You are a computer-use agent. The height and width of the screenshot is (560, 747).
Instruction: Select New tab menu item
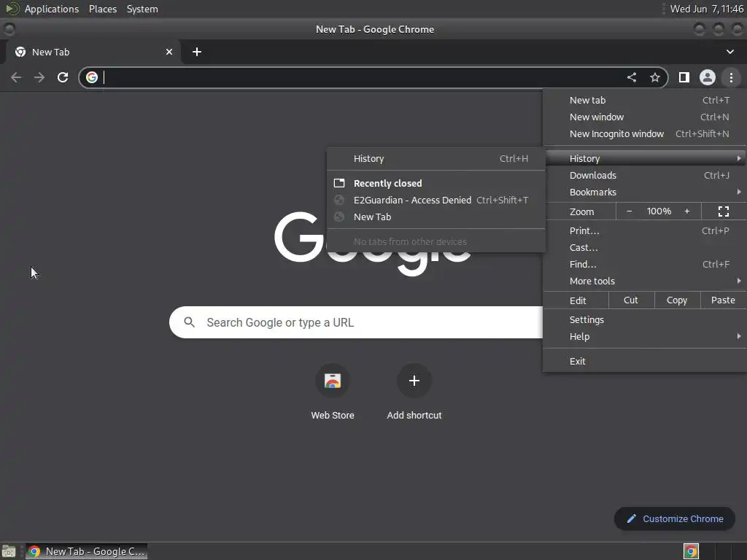(x=645, y=101)
